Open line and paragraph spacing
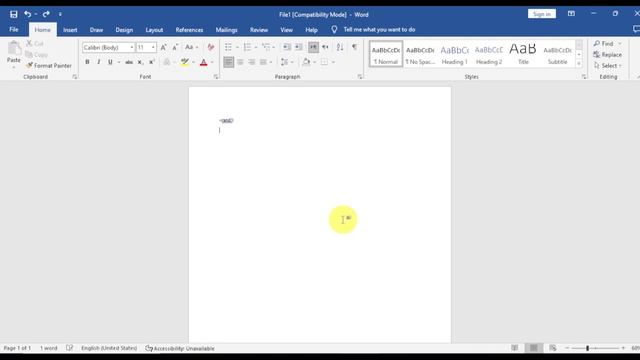The height and width of the screenshot is (360, 640). click(x=285, y=62)
